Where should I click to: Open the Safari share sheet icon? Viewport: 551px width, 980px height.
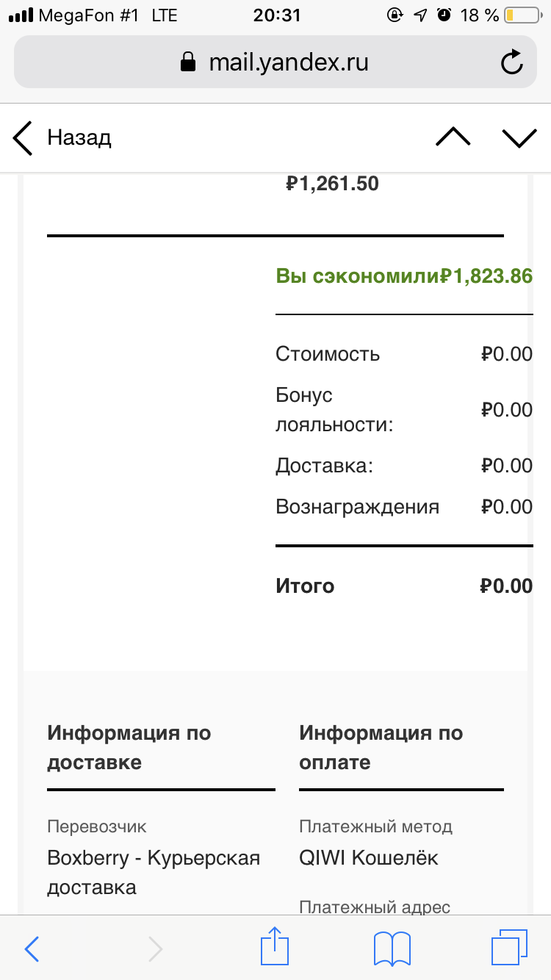tap(273, 948)
